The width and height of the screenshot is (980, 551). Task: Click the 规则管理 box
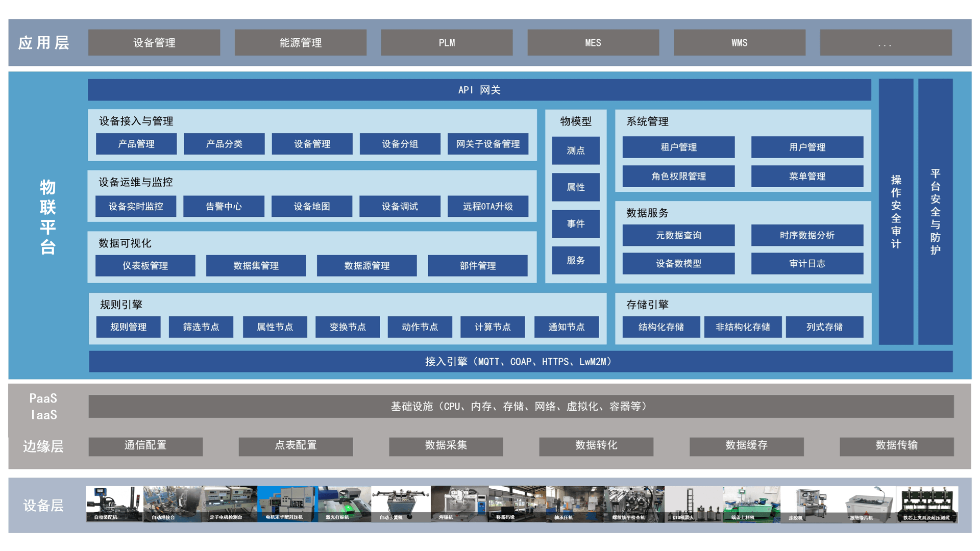(128, 327)
